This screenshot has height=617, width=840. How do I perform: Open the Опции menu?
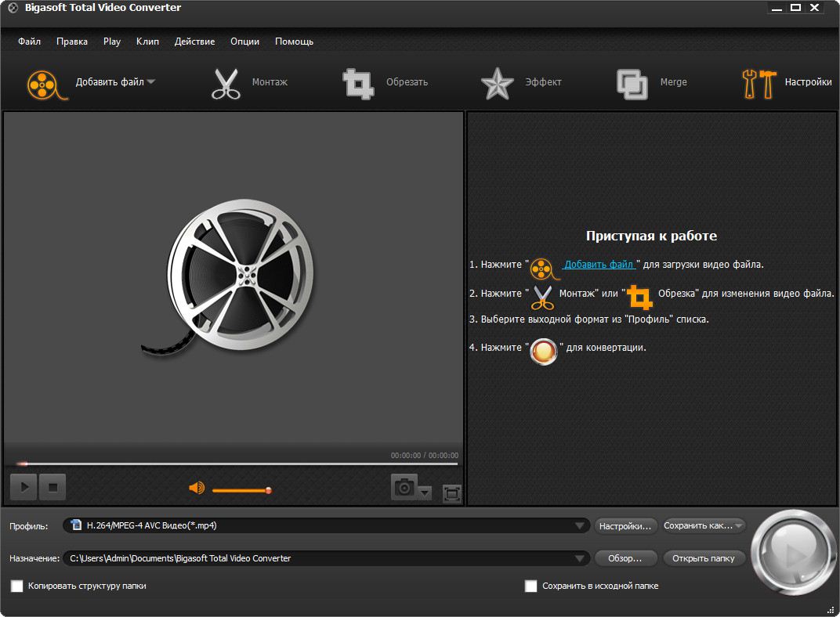[244, 41]
